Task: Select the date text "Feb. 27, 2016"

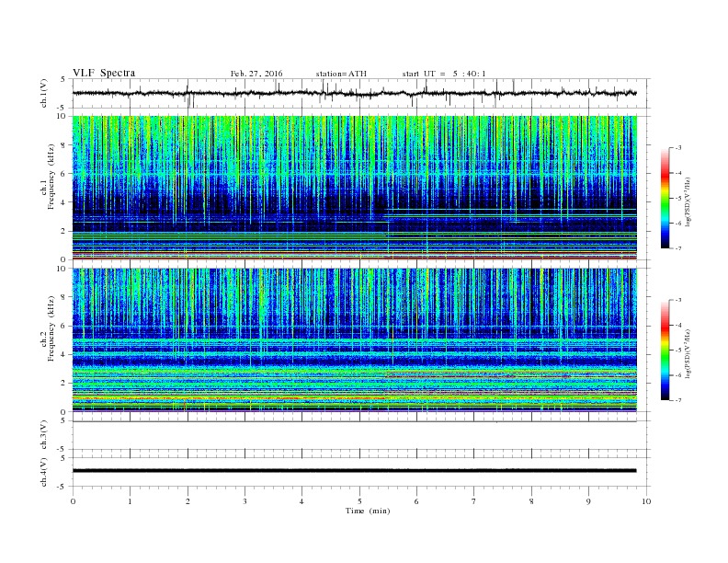Action: click(256, 74)
